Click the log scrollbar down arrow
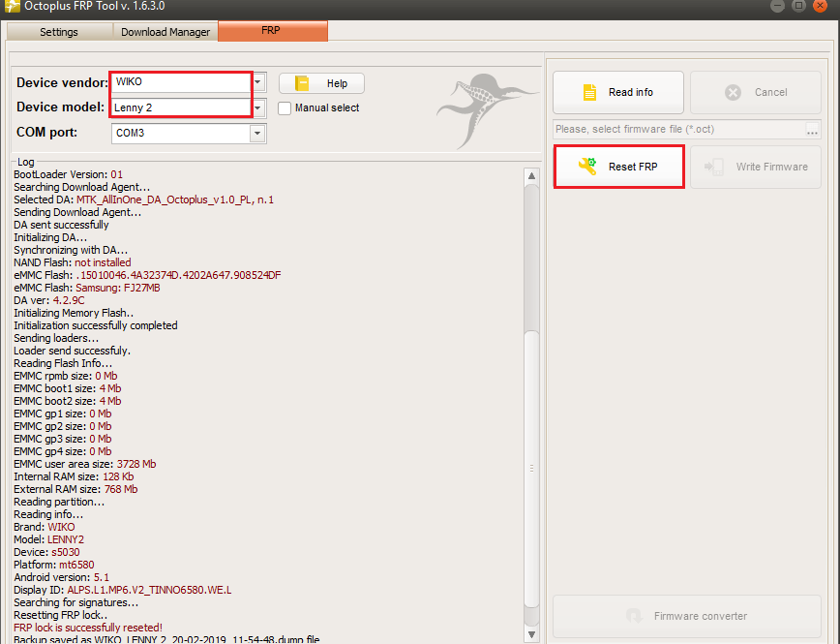Viewport: 840px width, 644px height. (531, 634)
